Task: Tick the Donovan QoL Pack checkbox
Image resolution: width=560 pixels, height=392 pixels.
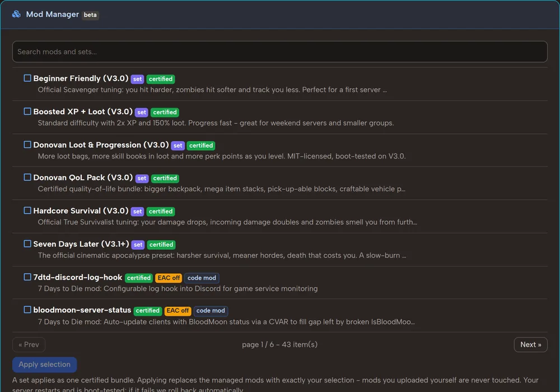Action: click(x=27, y=178)
